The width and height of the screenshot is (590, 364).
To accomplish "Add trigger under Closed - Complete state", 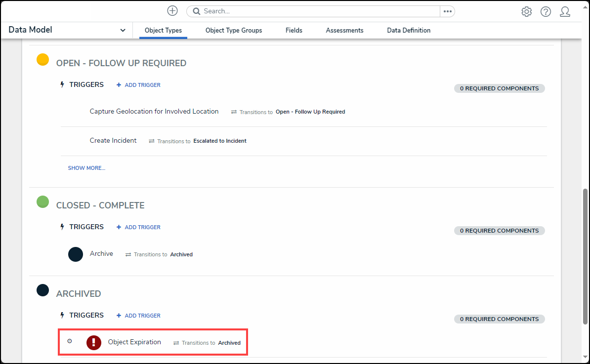I will (138, 227).
